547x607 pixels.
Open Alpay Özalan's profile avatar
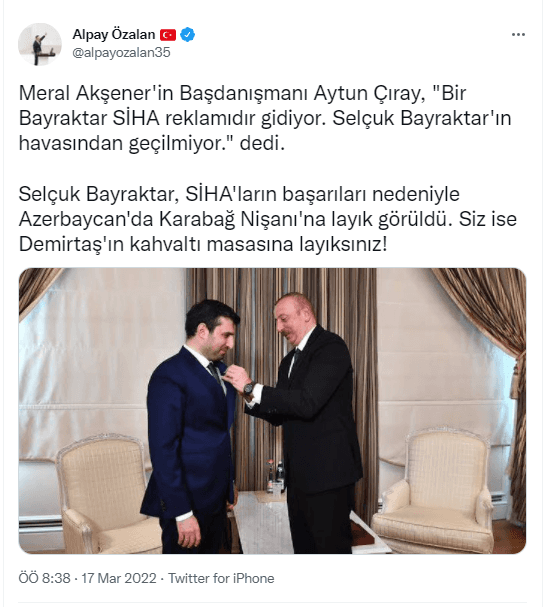point(40,44)
